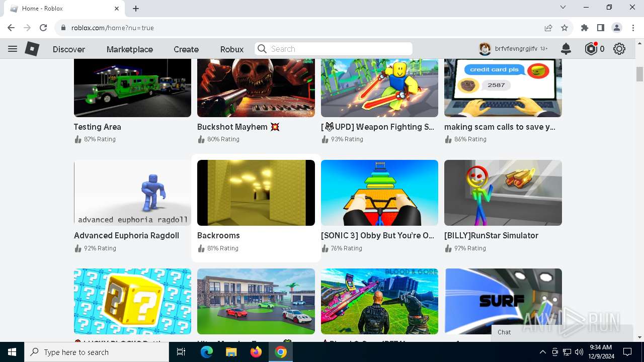644x362 pixels.
Task: Open the Robux page
Action: pyautogui.click(x=232, y=49)
